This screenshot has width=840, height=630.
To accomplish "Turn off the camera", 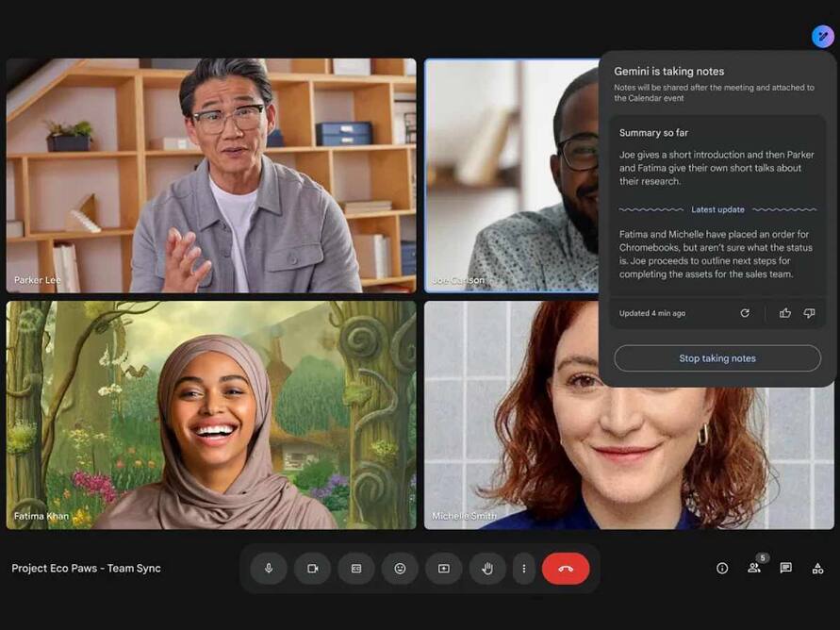I will (312, 569).
